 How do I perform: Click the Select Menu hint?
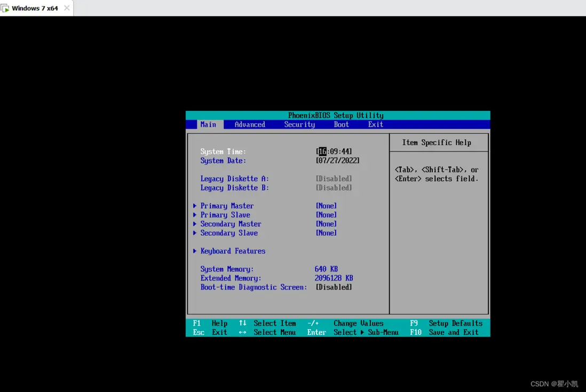[275, 332]
